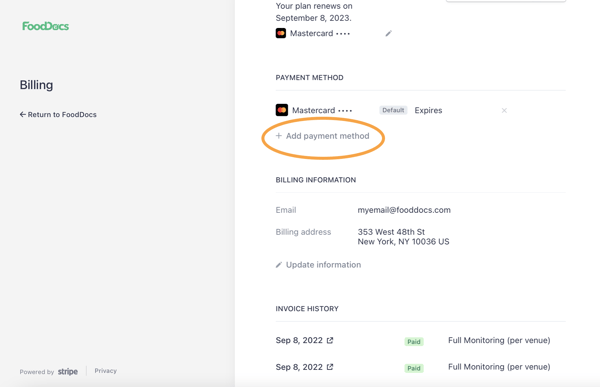Open the Privacy link in the footer

pos(106,371)
